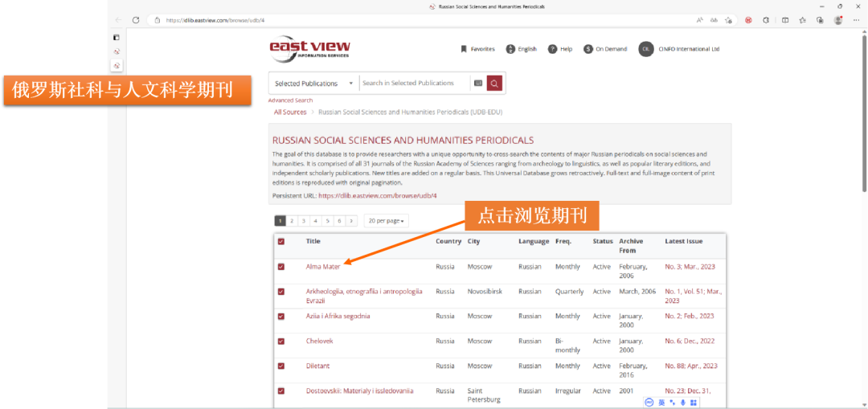
Task: Open the Chelovek journal link
Action: tap(319, 341)
